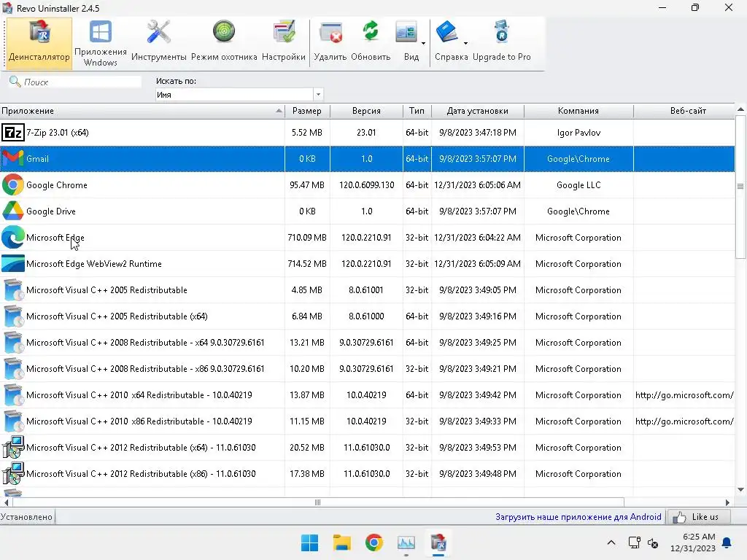Open go.microsoft.com link for 2010 x64 row

(684, 394)
